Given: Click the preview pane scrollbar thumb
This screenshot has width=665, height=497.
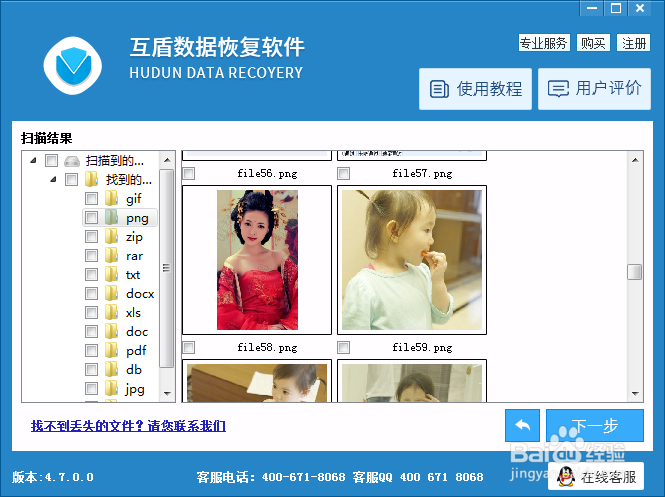Looking at the screenshot, I should 634,272.
